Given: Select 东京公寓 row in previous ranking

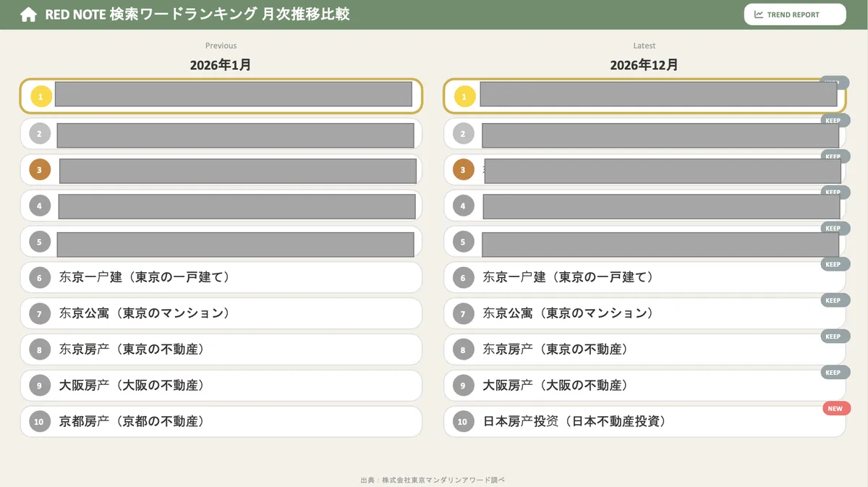Looking at the screenshot, I should click(221, 313).
